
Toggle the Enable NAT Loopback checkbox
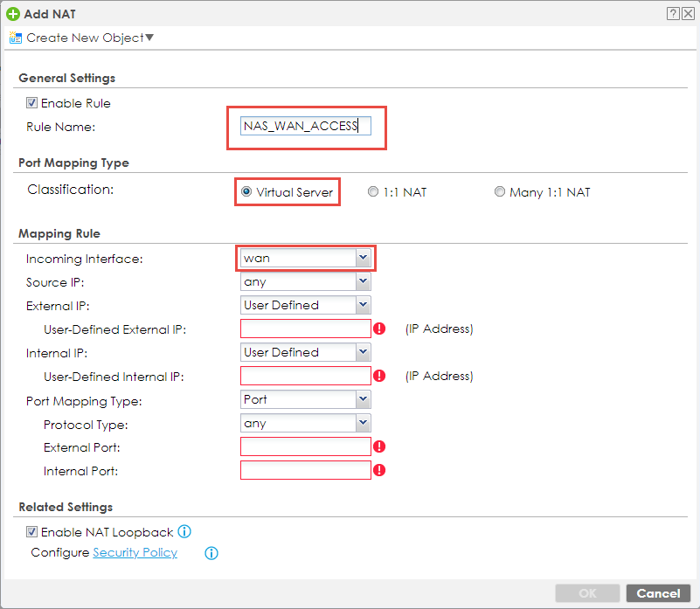(x=32, y=531)
